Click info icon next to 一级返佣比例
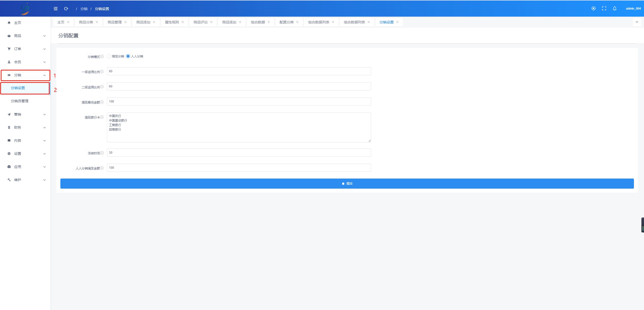This screenshot has height=310, width=644. [x=102, y=72]
